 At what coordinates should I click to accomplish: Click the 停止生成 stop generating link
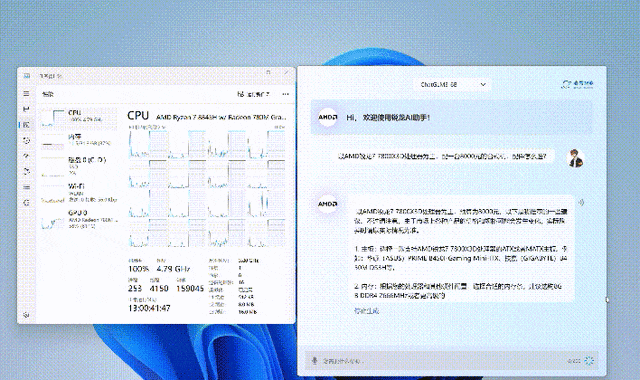coord(366,311)
